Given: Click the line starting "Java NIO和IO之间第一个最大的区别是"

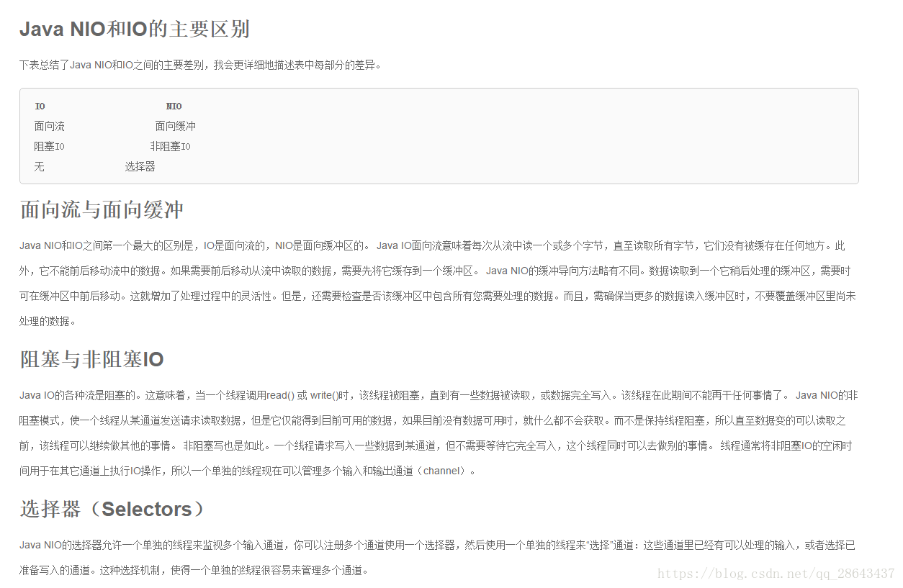Looking at the screenshot, I should click(x=432, y=245).
